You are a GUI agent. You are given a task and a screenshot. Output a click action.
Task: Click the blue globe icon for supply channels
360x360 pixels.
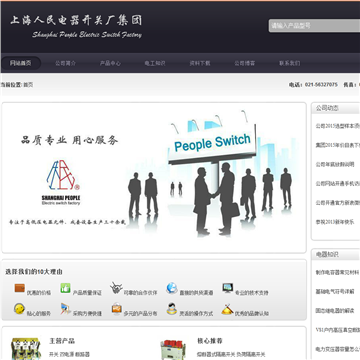click(x=172, y=288)
